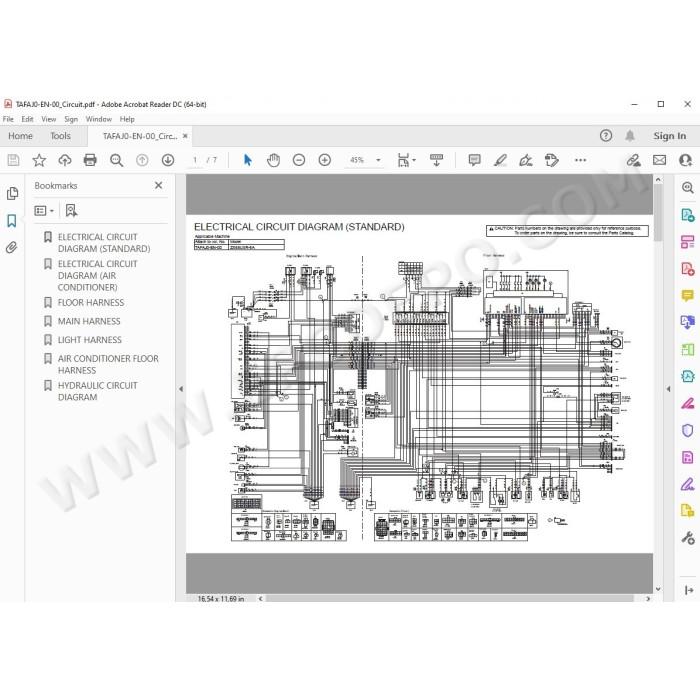The height and width of the screenshot is (700, 700).
Task: Click the horizontal scrollbar thumb
Action: point(450,599)
